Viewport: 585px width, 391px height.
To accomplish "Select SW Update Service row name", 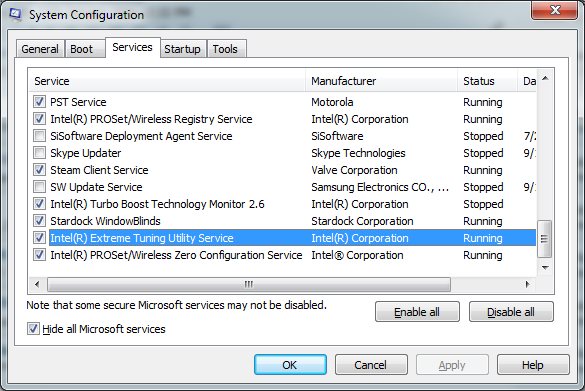I will (96, 187).
